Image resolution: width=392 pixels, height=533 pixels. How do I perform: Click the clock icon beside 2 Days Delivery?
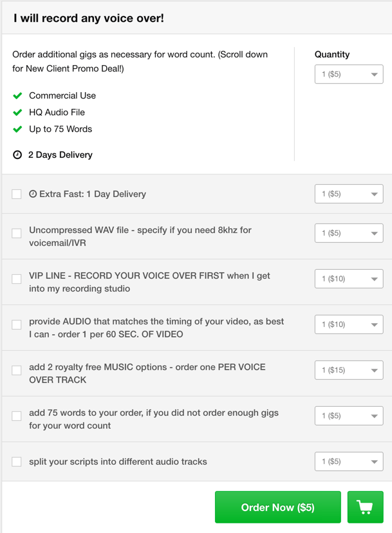click(x=17, y=154)
